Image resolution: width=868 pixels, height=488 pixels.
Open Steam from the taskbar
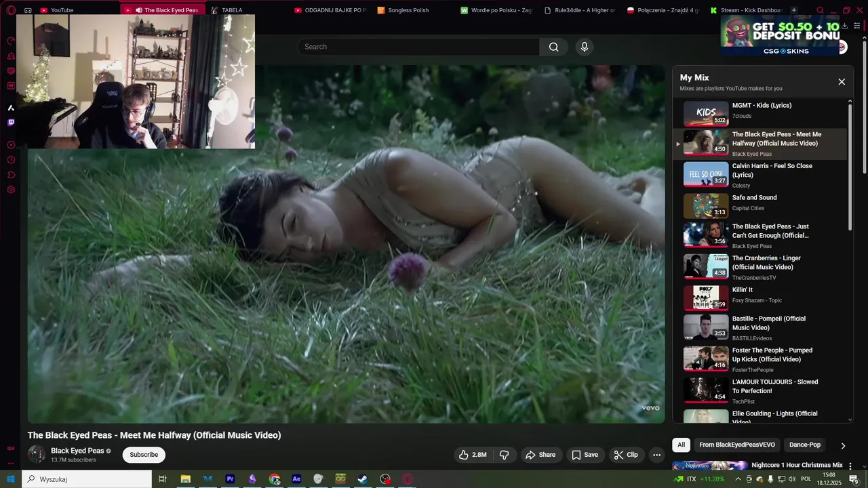363,479
